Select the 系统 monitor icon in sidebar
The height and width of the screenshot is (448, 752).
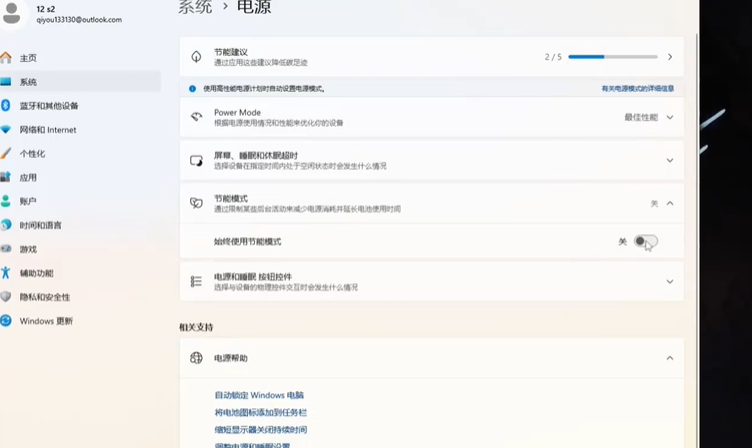(x=6, y=82)
